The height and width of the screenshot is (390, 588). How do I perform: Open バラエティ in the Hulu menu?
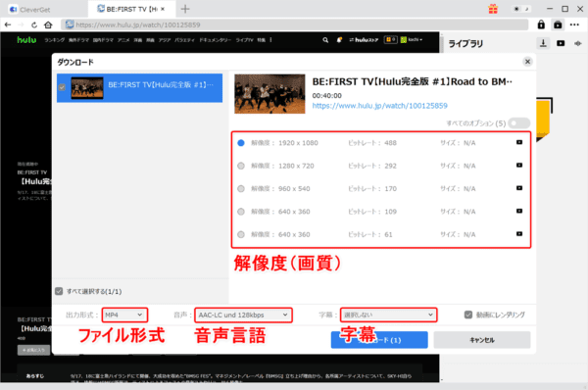pyautogui.click(x=184, y=40)
